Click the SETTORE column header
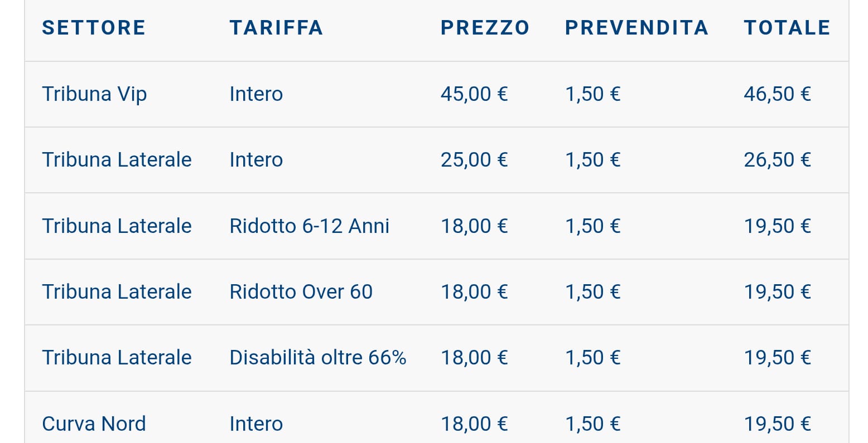This screenshot has height=443, width=868. click(94, 28)
